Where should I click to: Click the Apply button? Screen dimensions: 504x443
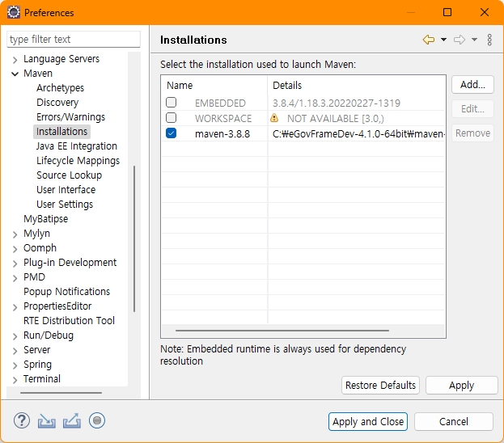point(462,385)
